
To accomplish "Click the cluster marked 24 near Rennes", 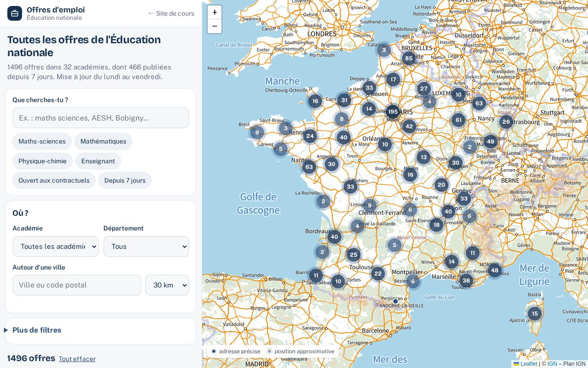I will (x=310, y=136).
